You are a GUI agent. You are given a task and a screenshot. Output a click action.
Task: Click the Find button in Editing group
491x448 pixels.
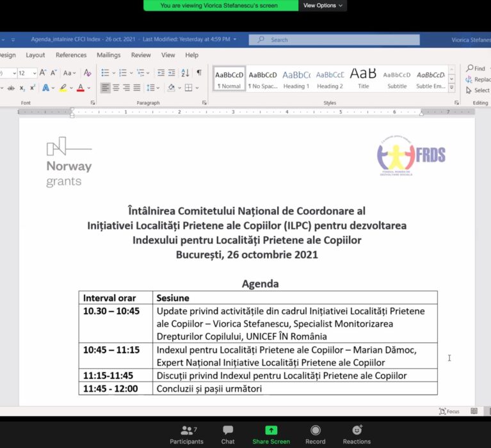click(x=476, y=68)
